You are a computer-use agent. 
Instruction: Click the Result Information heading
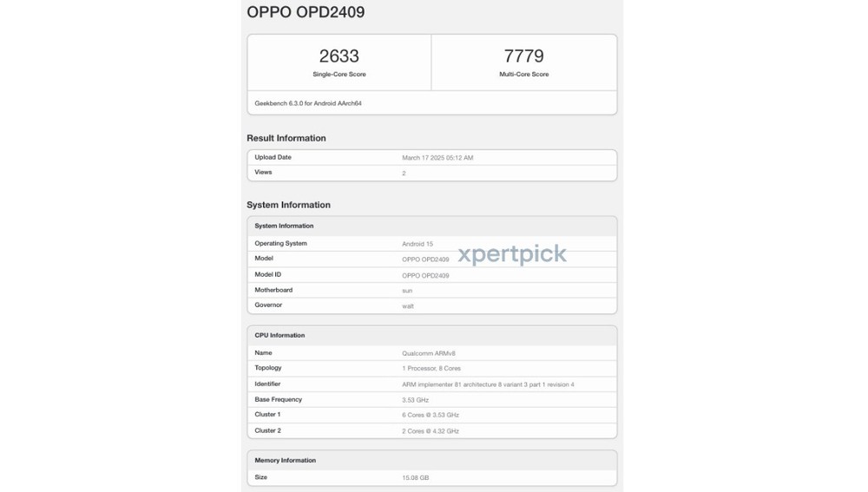tap(286, 138)
